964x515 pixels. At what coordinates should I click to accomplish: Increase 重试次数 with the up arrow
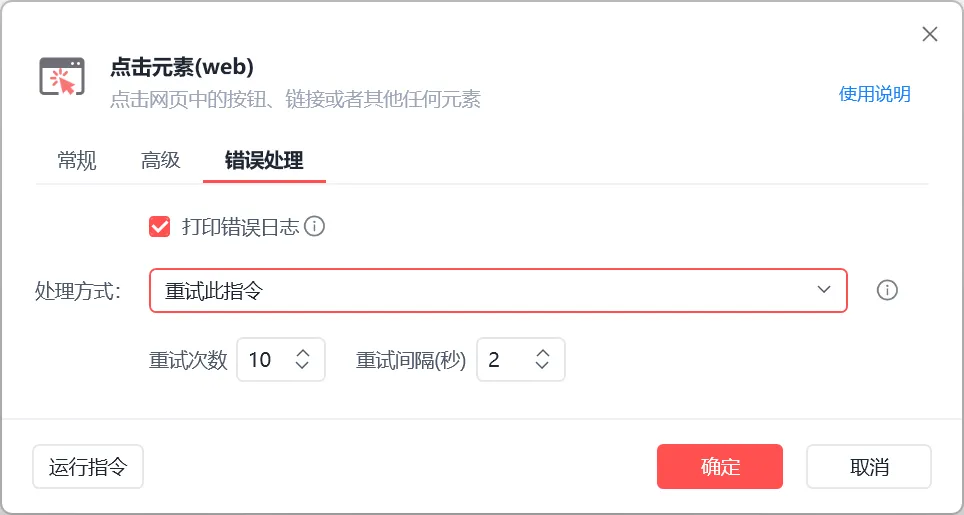point(303,352)
